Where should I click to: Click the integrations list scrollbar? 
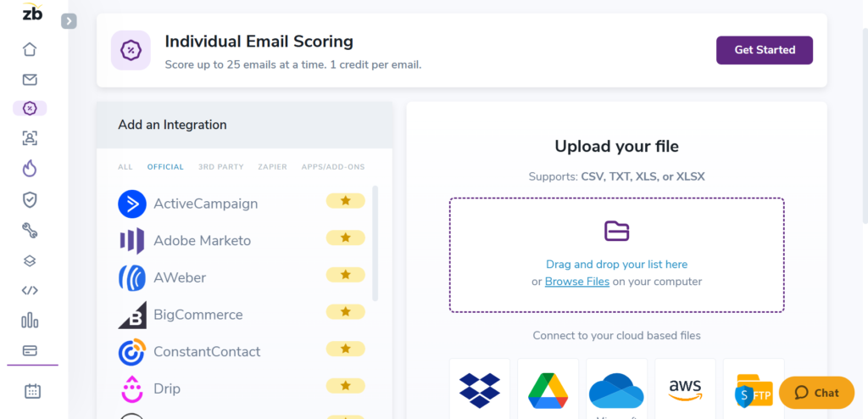point(376,243)
